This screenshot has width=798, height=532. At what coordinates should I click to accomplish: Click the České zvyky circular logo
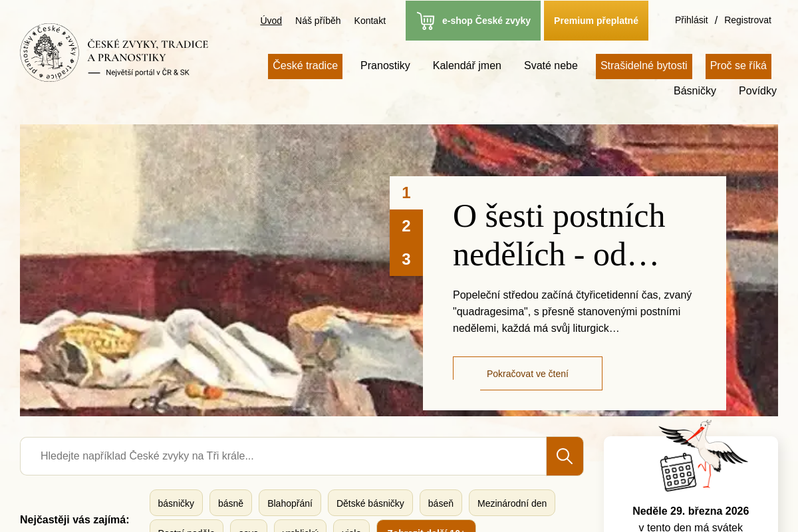tap(50, 53)
